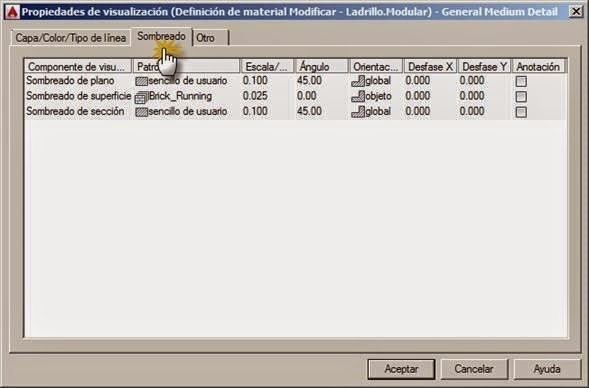Click Brick_Running pattern icon for Sombreado de superficie
589x388 pixels.
pos(141,97)
